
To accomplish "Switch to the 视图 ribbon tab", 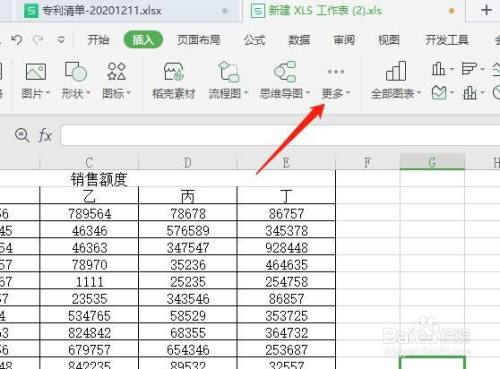I will click(x=389, y=40).
